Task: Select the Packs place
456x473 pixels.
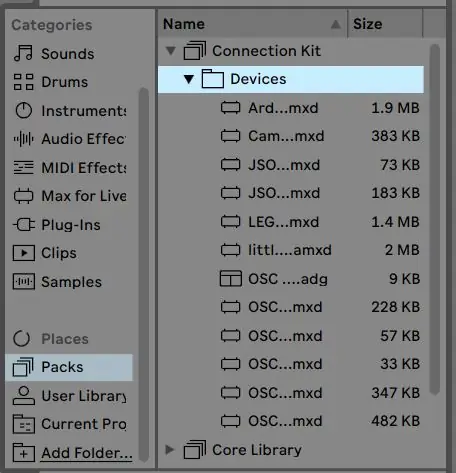Action: click(x=69, y=367)
